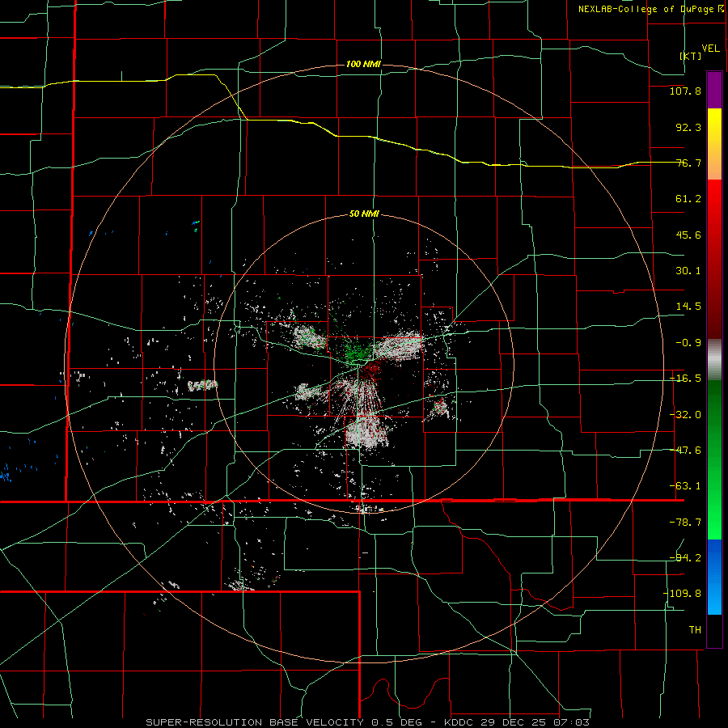Pick the gray near-zero segment of the color bar
Screen dimensions: 728x728
pos(714,359)
